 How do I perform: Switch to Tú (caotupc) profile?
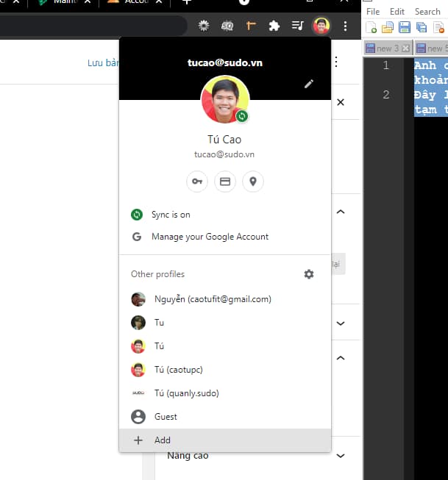(x=225, y=370)
